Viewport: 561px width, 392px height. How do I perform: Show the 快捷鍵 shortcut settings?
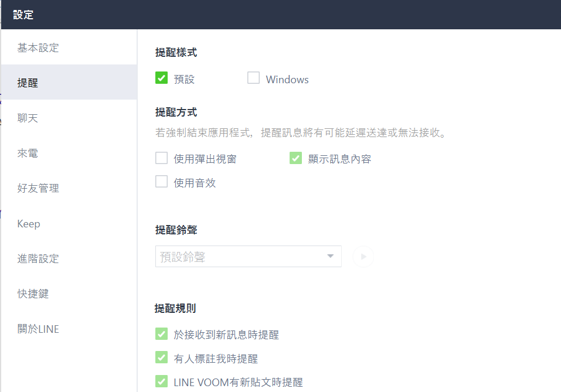69,294
